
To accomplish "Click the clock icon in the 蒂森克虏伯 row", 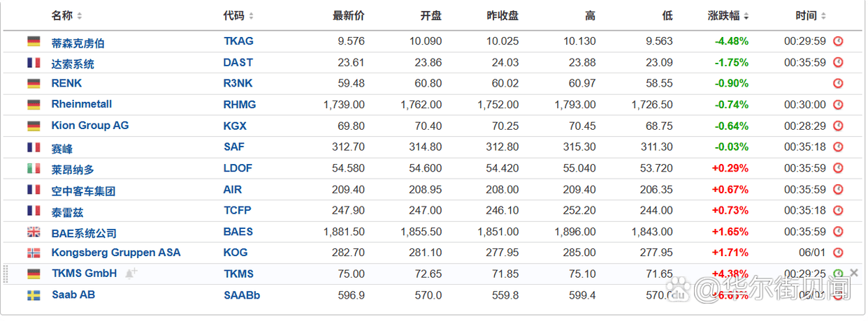I will coord(838,41).
